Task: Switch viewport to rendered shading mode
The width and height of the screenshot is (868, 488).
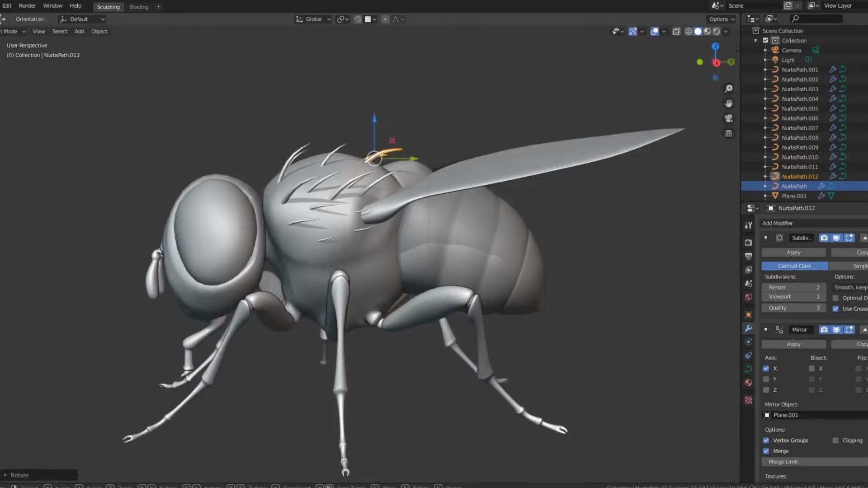Action: [x=717, y=31]
